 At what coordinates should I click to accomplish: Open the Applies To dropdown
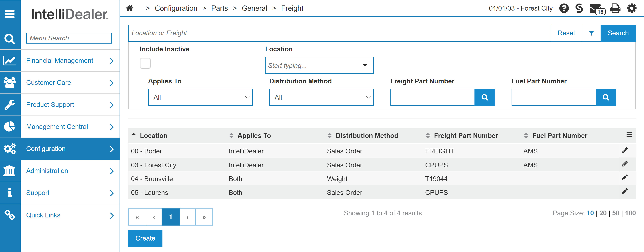[200, 97]
